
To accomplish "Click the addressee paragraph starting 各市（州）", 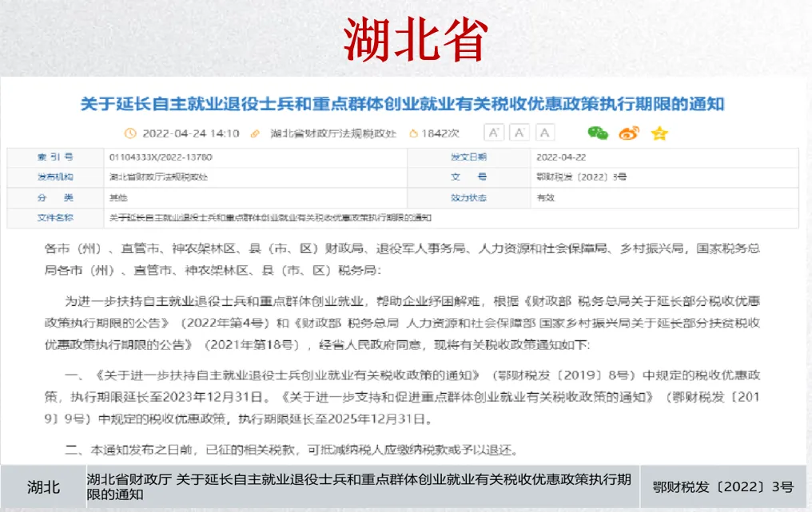I will point(402,260).
